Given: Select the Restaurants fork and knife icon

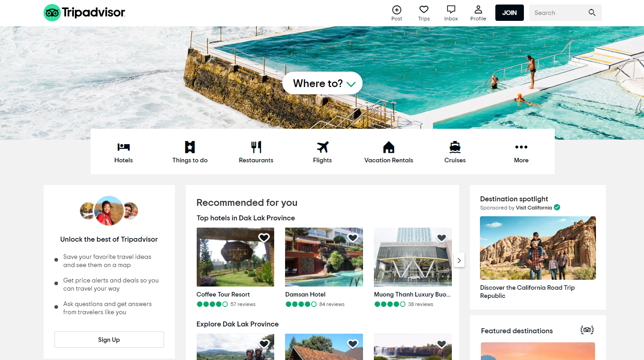Looking at the screenshot, I should tap(256, 147).
